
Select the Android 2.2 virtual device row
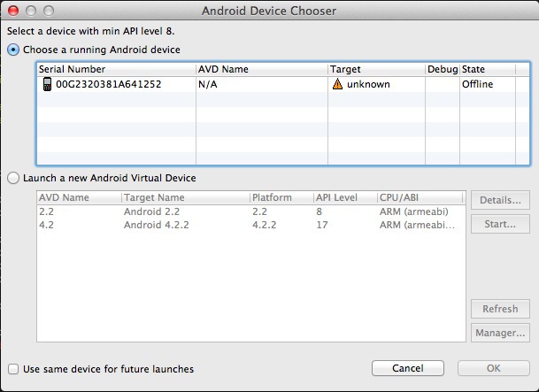149,212
